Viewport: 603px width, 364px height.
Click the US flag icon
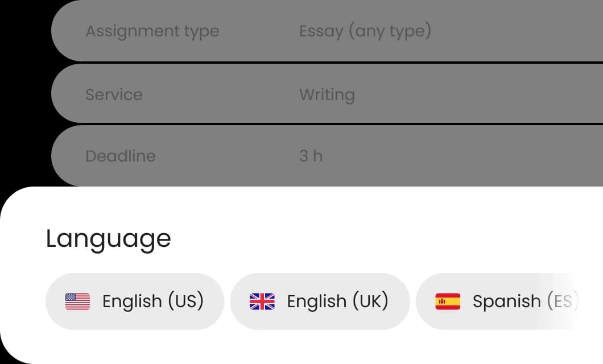pos(77,301)
